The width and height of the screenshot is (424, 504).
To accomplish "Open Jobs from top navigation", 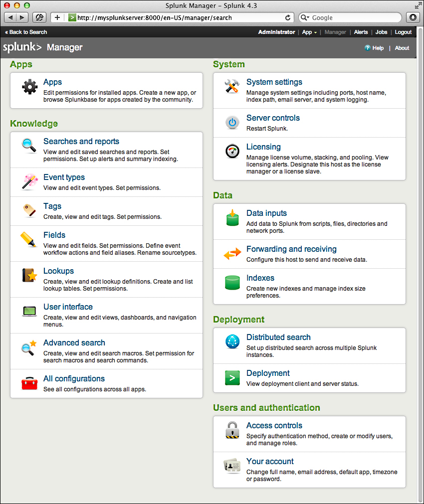I will [x=381, y=32].
